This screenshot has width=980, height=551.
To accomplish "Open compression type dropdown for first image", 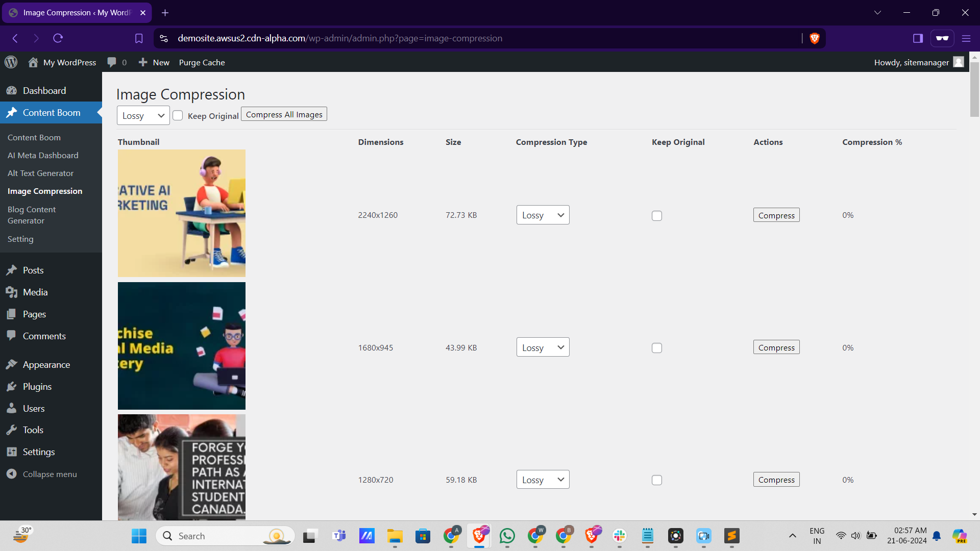I will coord(543,215).
